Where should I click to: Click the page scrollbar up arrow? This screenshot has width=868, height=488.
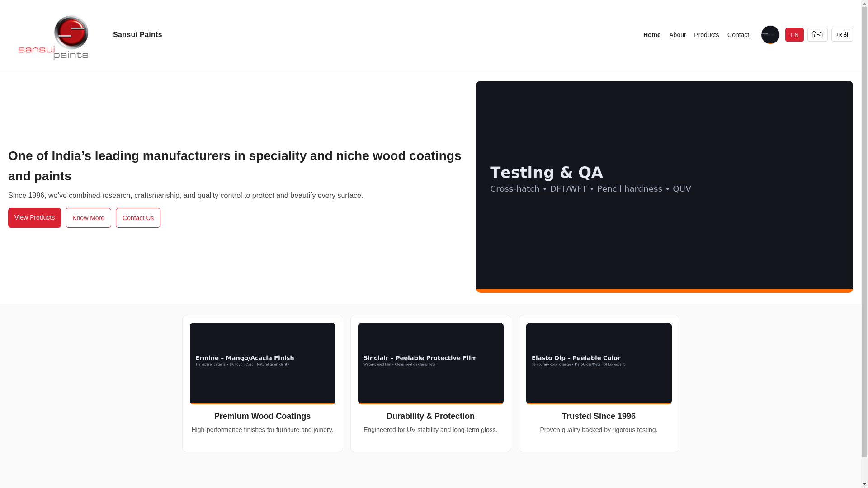(864, 4)
